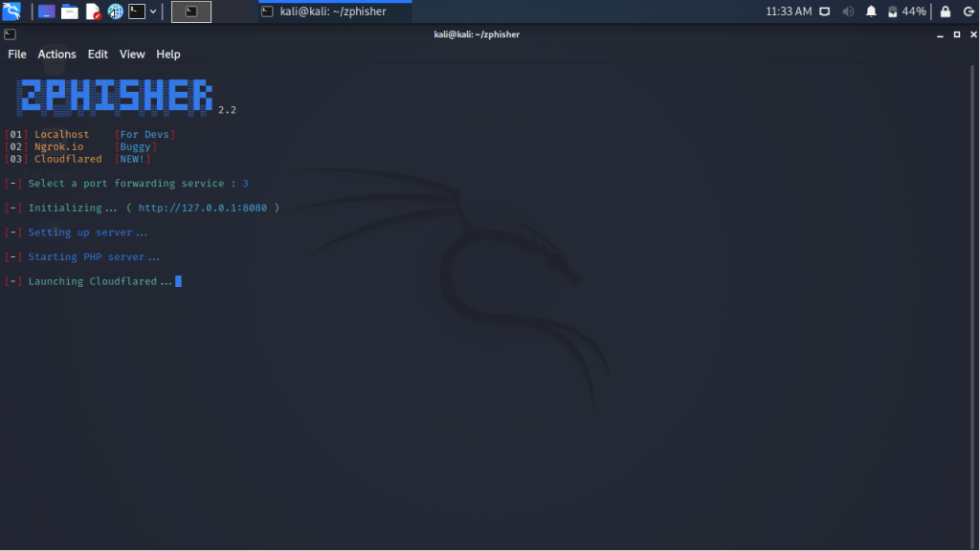
Task: Click the '03 Cloudflared' option line
Action: click(x=78, y=160)
